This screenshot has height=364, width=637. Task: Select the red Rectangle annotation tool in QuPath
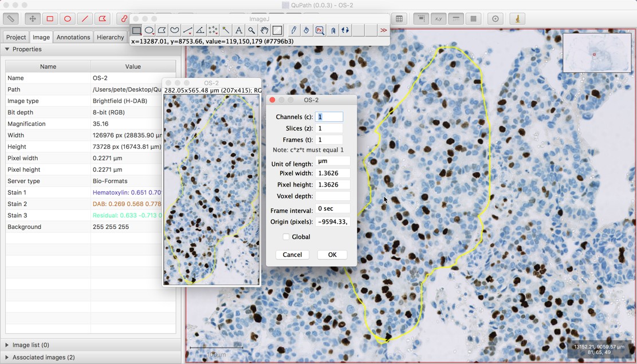[50, 19]
